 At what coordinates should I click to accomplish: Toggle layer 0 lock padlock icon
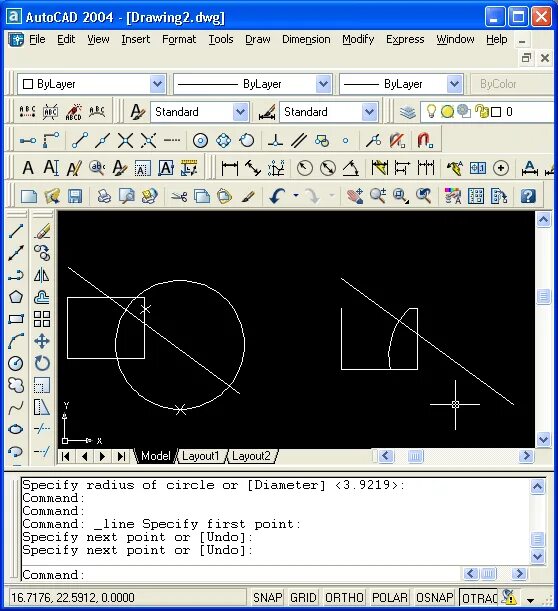(482, 112)
